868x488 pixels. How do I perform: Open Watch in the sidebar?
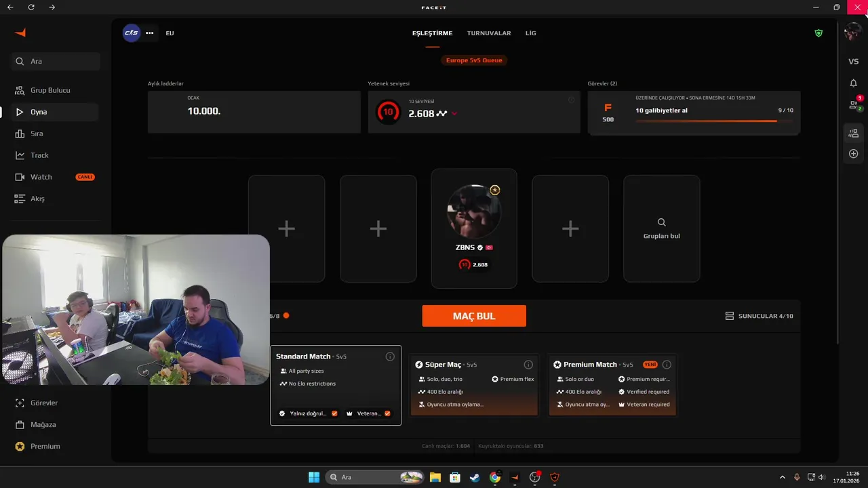tap(56, 177)
